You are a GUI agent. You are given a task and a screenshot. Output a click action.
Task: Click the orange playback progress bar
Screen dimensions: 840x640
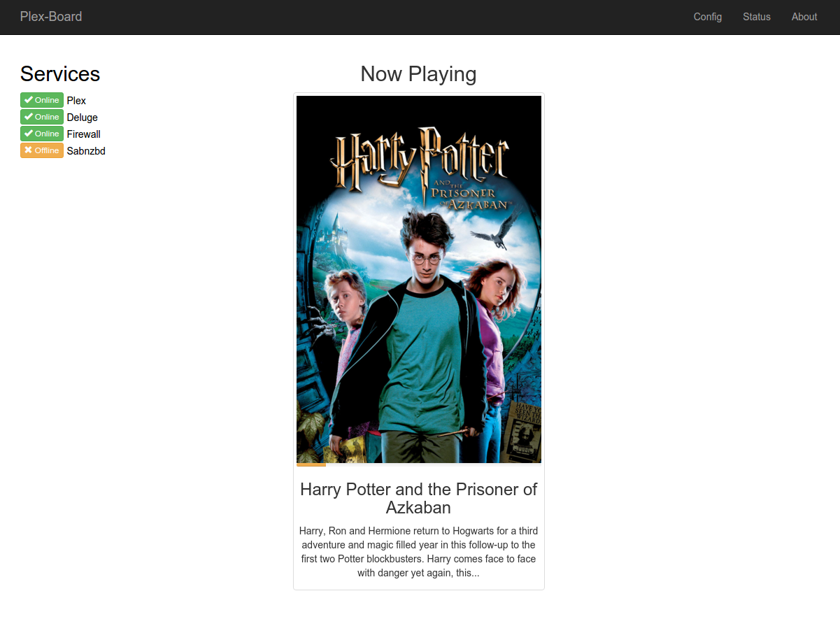311,464
